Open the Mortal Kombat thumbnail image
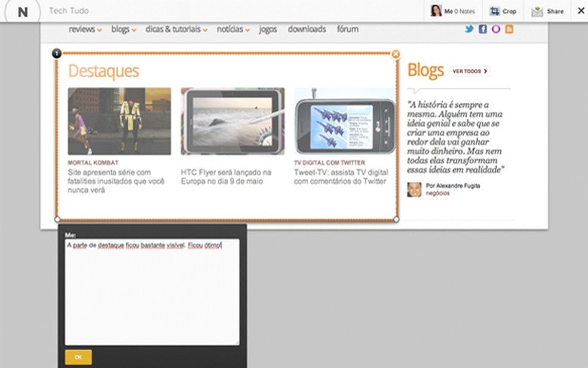The height and width of the screenshot is (368, 588). [120, 121]
